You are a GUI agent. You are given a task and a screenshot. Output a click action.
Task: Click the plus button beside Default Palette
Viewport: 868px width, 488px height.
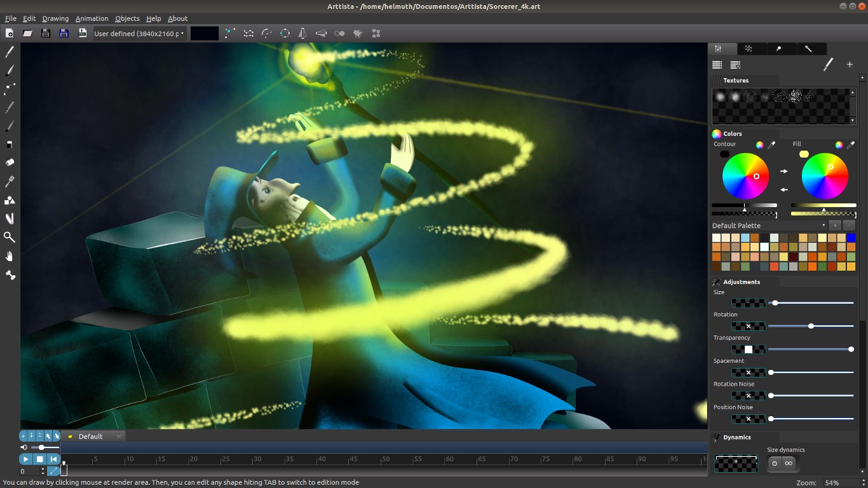[x=836, y=226]
